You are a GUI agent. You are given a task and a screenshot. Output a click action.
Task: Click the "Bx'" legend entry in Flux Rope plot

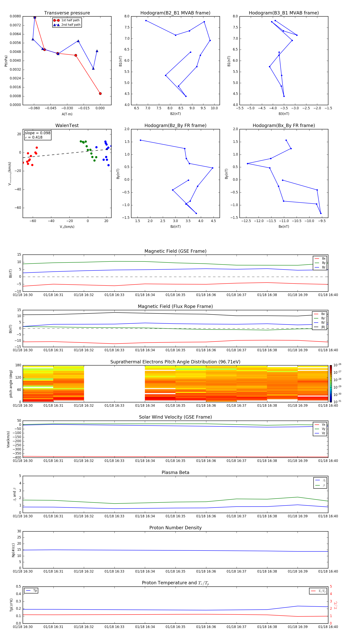tap(320, 314)
